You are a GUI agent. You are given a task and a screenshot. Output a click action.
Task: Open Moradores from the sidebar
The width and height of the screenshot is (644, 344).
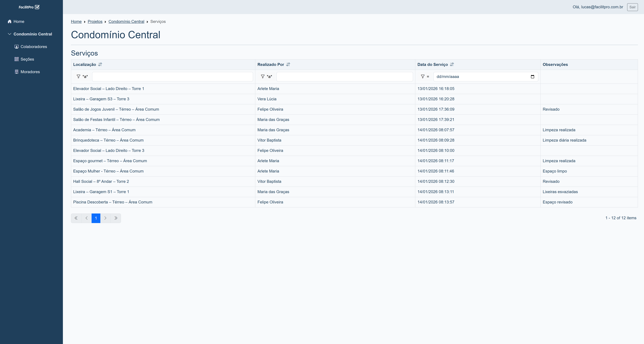30,72
